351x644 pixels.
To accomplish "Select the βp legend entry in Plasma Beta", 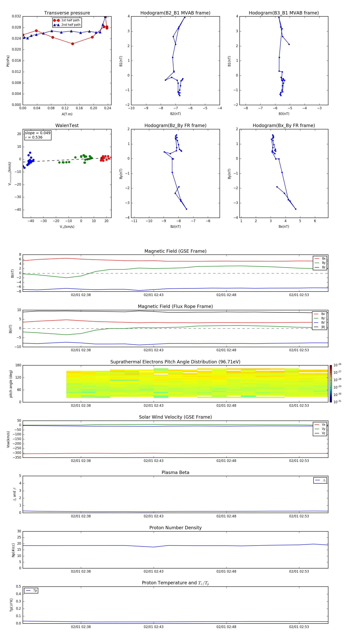I will pyautogui.click(x=320, y=480).
